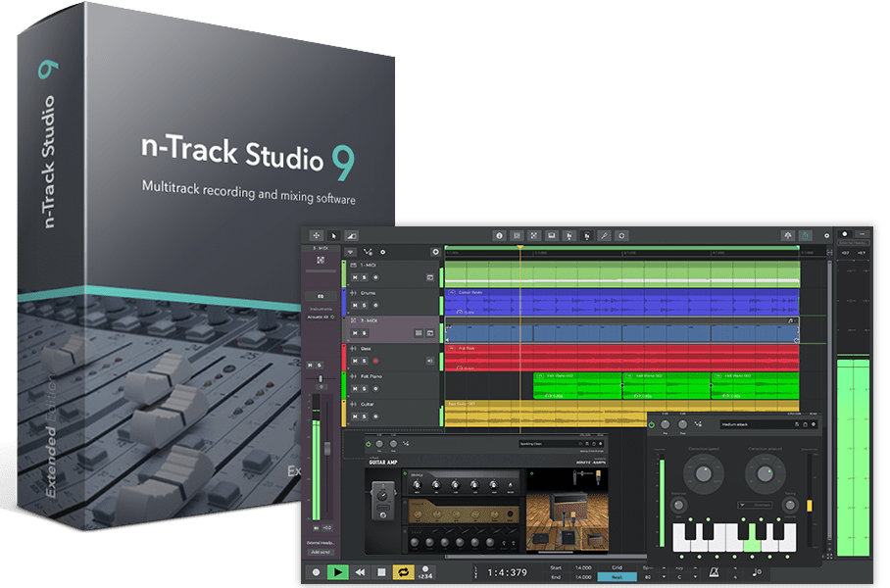The width and height of the screenshot is (890, 588).
Task: Open the mixer sliders icon in toolbar
Action: click(x=517, y=235)
